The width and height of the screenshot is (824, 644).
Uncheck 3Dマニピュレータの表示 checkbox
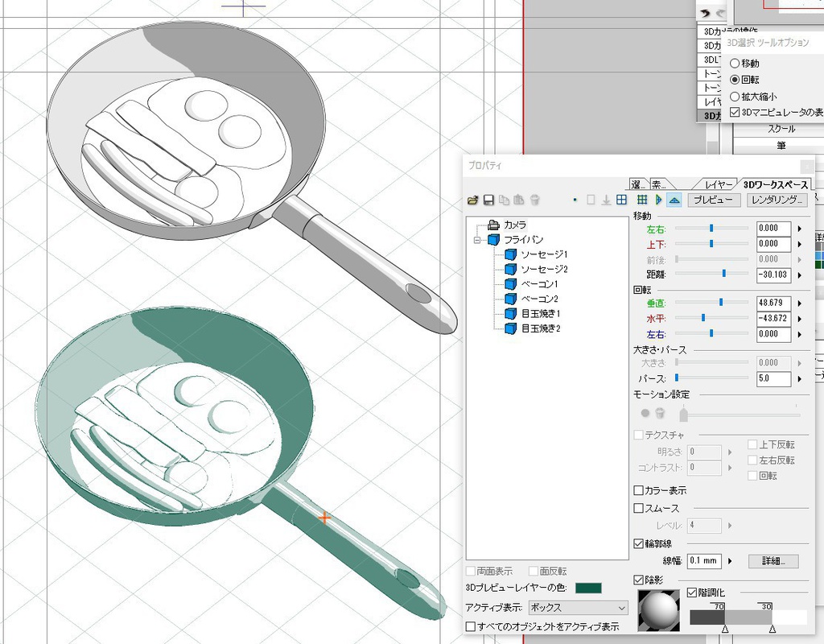(735, 112)
